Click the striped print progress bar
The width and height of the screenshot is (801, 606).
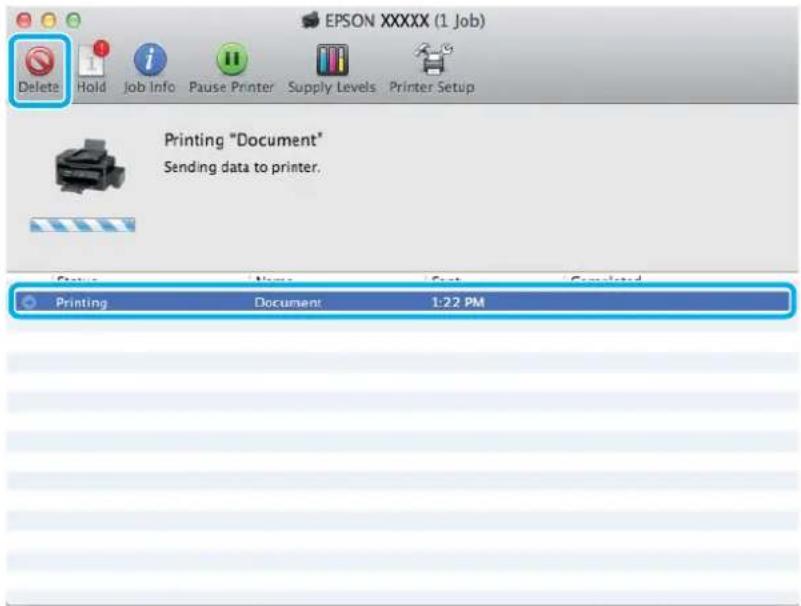click(x=83, y=225)
